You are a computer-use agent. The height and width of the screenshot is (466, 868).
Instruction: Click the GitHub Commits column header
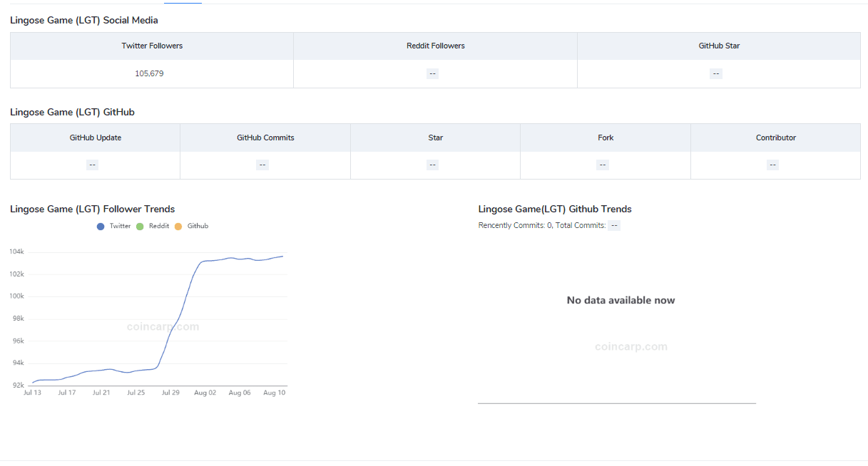tap(265, 138)
